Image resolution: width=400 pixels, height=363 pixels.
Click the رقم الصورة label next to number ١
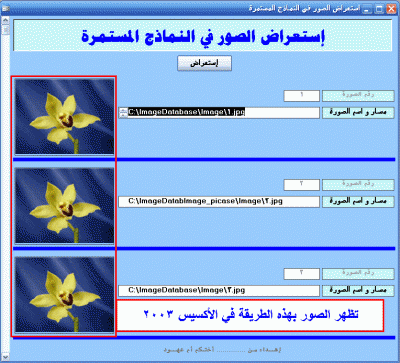358,96
